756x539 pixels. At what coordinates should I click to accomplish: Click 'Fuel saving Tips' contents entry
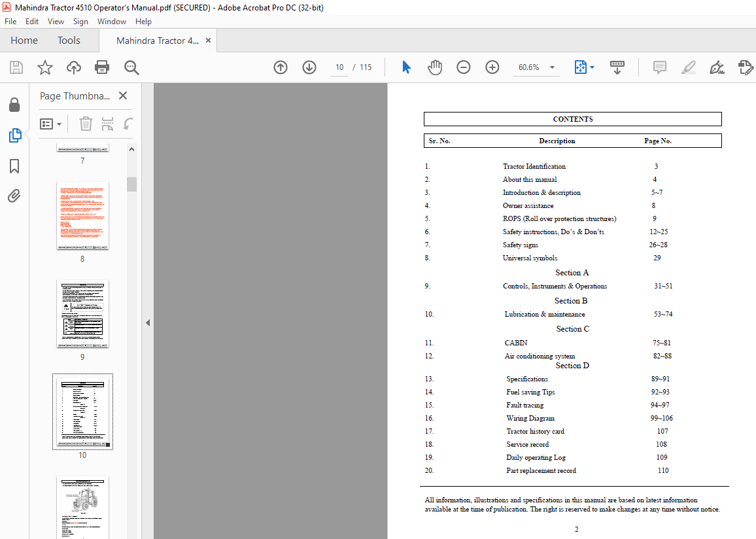pyautogui.click(x=530, y=392)
